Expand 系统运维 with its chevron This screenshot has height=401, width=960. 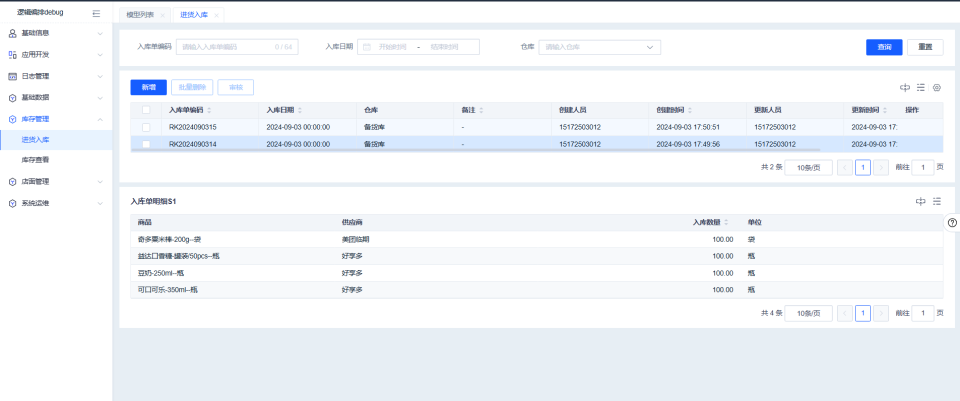coord(100,203)
